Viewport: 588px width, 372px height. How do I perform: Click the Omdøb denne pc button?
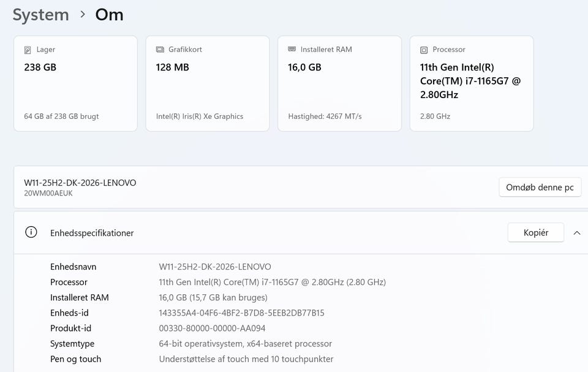point(540,188)
